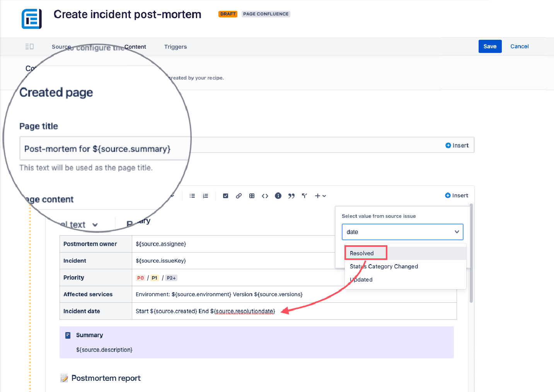
Task: Toggle the sidebar panel icon next to Source
Action: 29,47
